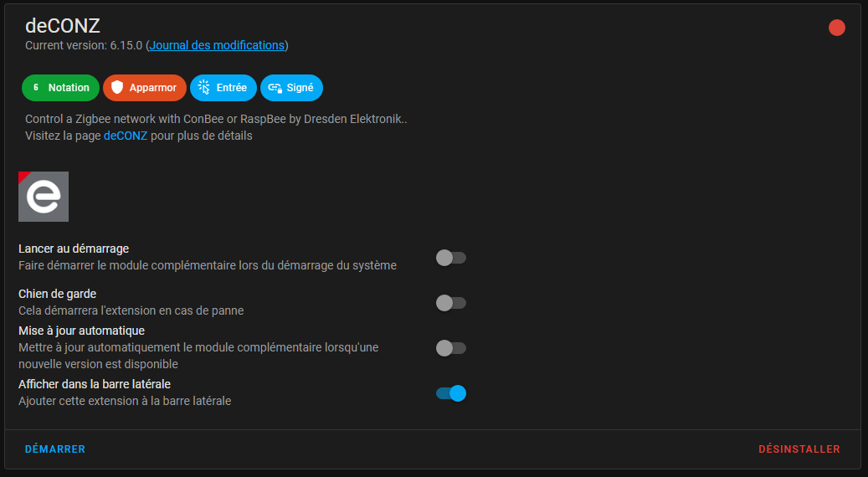Click the shield icon on the Apparmor chip
The image size is (868, 477).
(117, 88)
